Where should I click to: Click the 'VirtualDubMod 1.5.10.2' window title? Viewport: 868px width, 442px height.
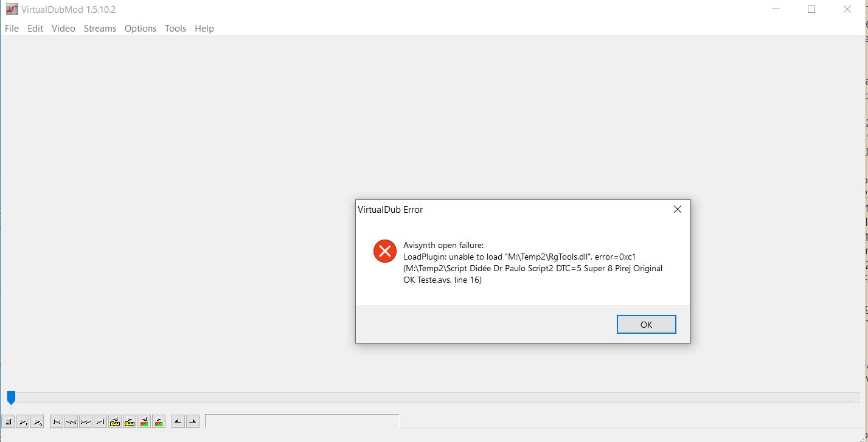(x=68, y=10)
